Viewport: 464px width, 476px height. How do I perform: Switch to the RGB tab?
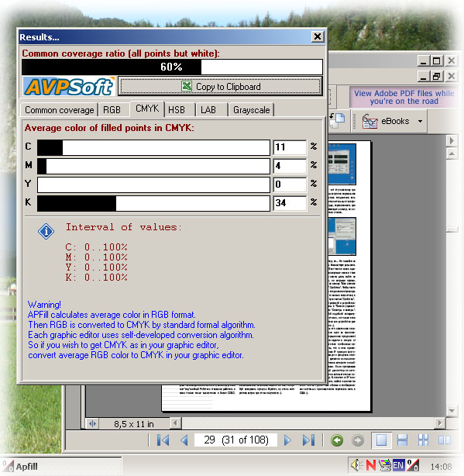click(113, 110)
